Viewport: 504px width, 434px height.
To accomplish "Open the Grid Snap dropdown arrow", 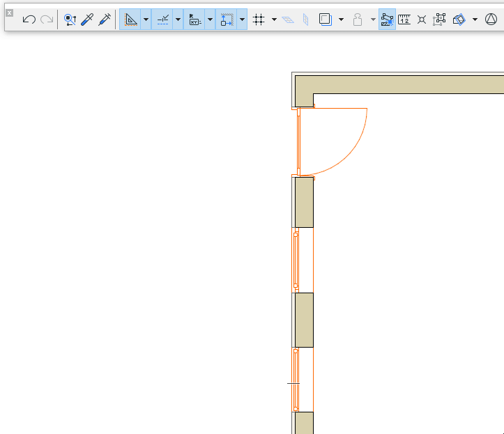I will (274, 20).
